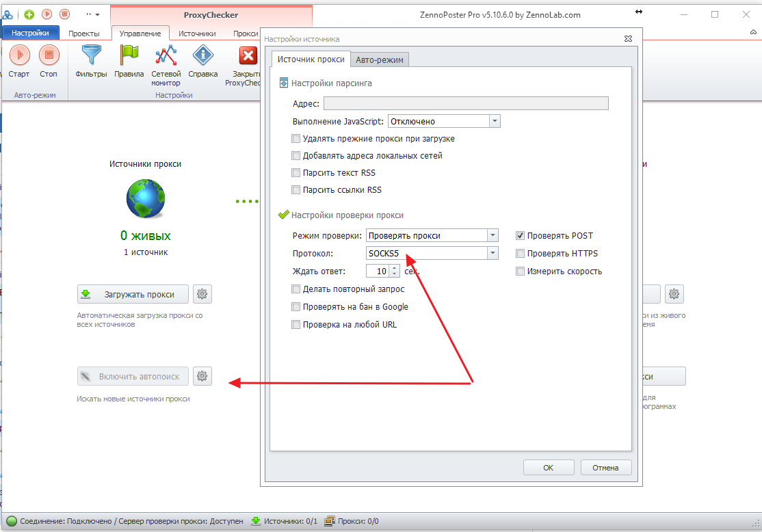
Task: Click the quick-access play icon in title bar
Action: (x=47, y=14)
